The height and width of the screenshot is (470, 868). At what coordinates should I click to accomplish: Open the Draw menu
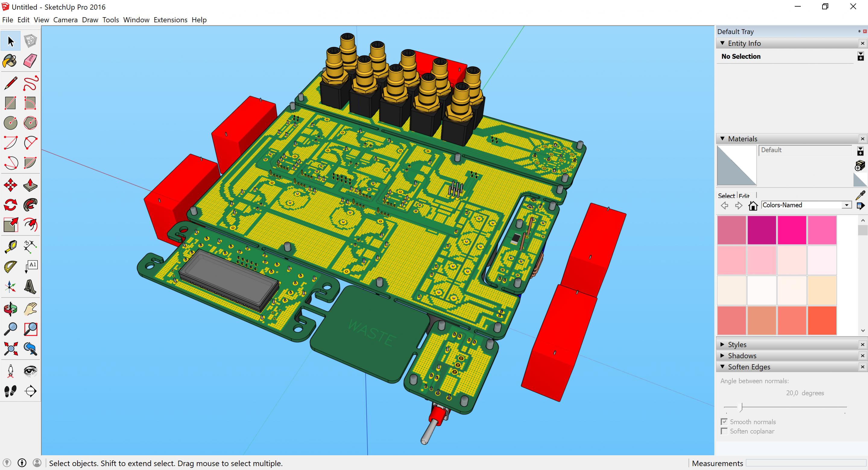point(90,20)
